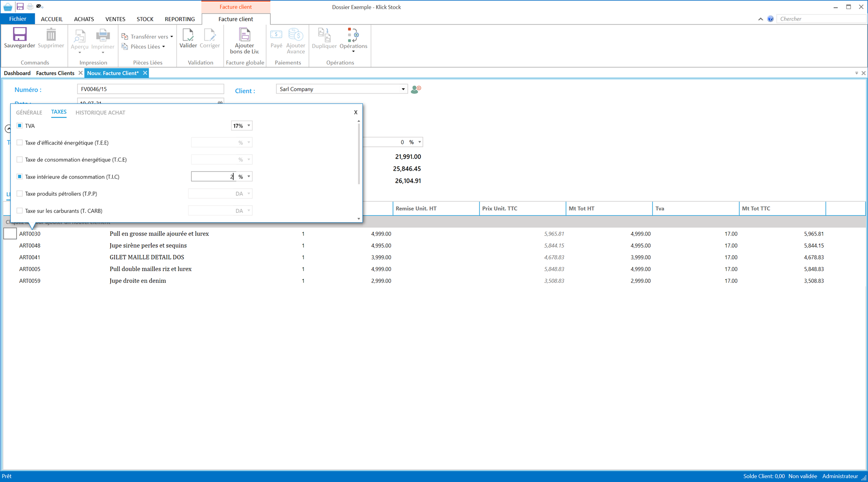Expand the Pièces Liées dropdown
This screenshot has width=868, height=482.
[164, 47]
